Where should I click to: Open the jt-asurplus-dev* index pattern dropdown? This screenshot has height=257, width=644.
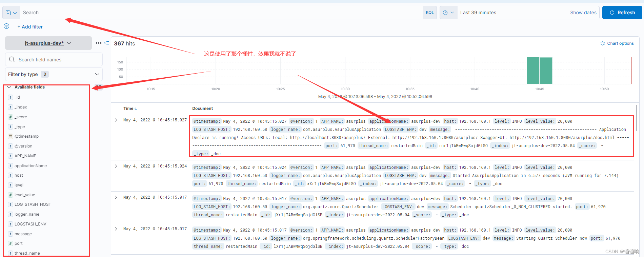pyautogui.click(x=48, y=43)
